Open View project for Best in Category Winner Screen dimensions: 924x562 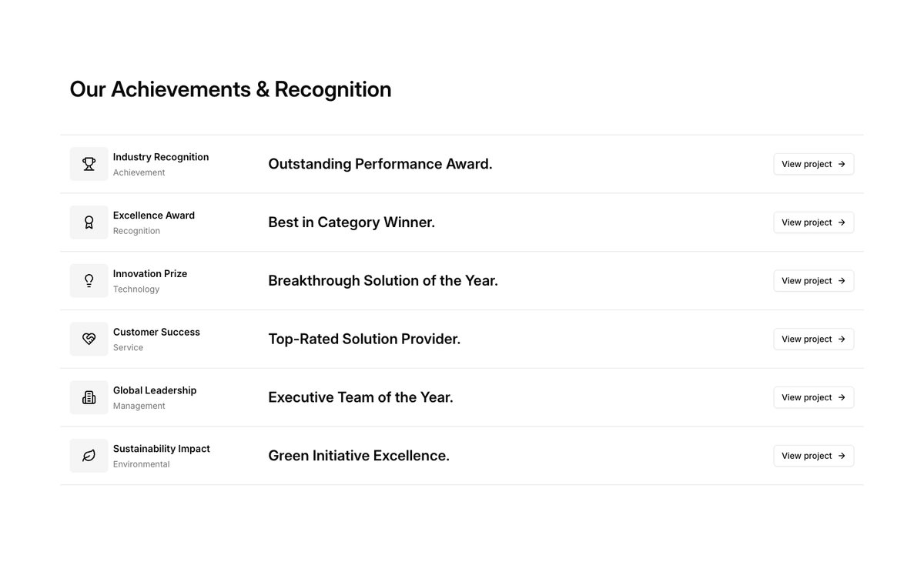pos(814,222)
